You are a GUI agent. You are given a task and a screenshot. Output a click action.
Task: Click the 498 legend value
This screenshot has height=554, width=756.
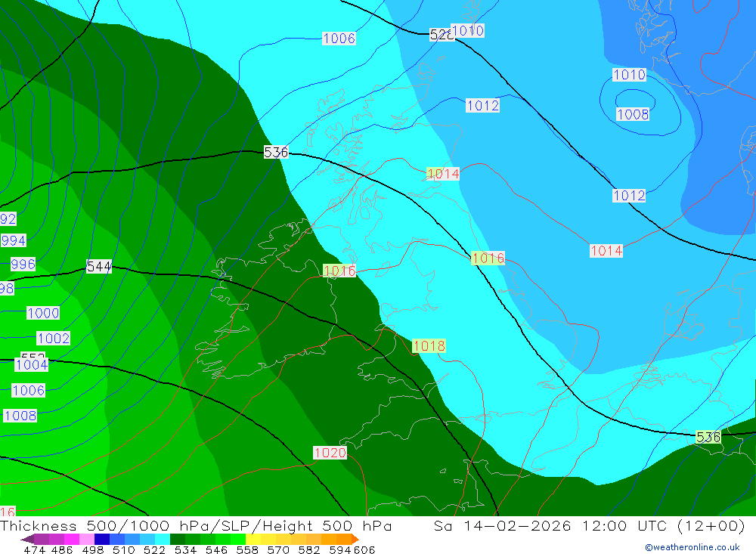(92, 549)
